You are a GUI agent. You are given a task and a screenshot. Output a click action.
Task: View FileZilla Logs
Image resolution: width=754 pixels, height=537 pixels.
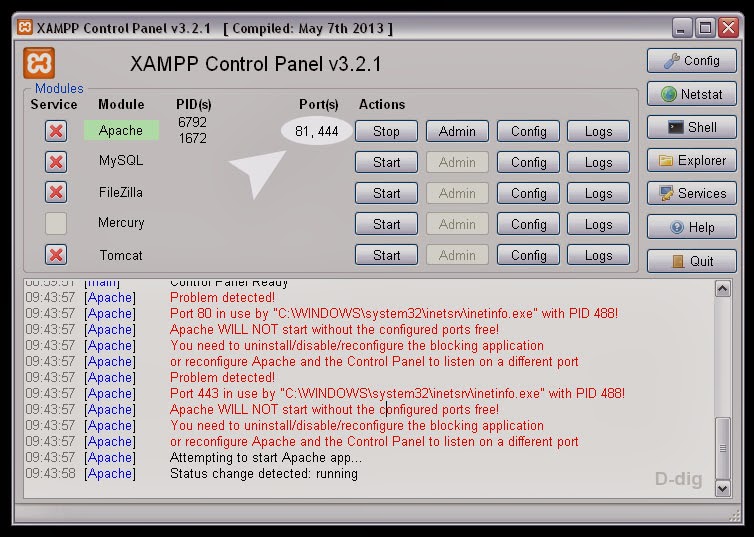[598, 193]
